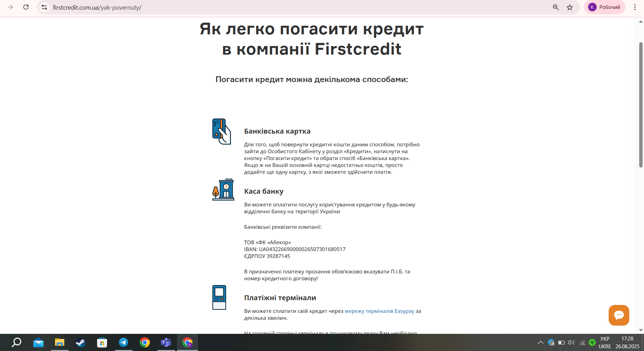Click the ЄДРПОУ 39287145 line

pos(267,256)
